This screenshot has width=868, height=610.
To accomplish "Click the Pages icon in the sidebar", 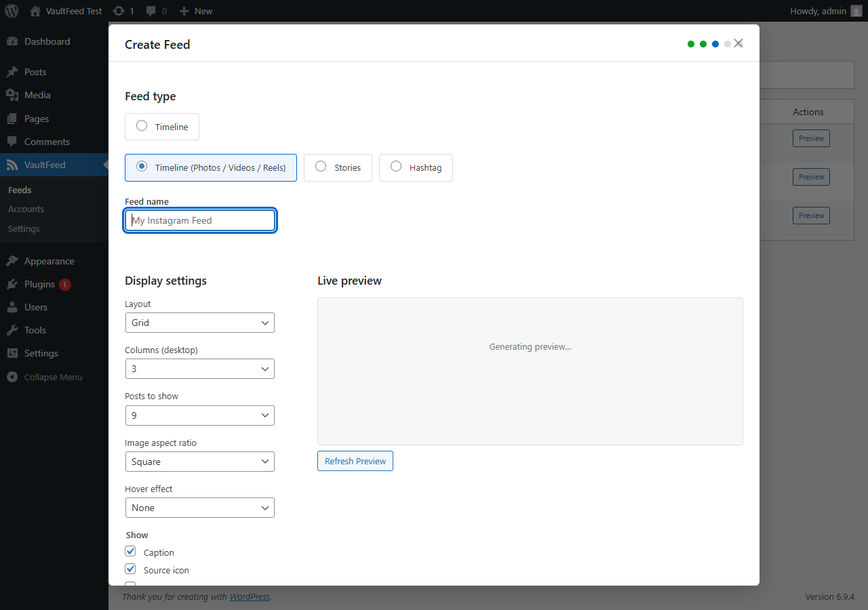I will (x=12, y=119).
